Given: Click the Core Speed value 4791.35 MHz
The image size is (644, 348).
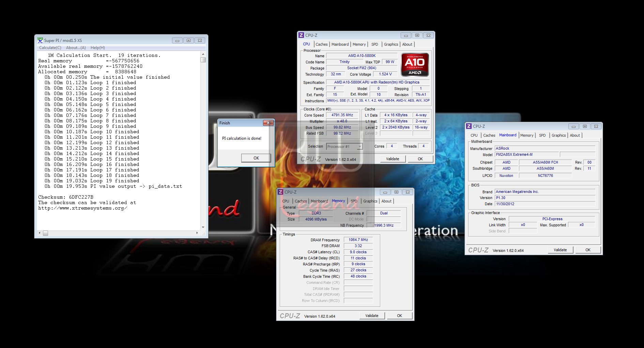Looking at the screenshot, I should pos(342,115).
